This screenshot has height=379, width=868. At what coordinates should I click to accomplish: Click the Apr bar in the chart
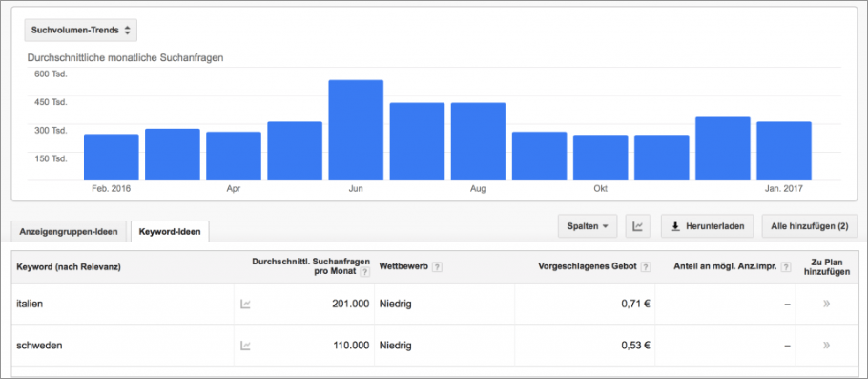pos(234,157)
